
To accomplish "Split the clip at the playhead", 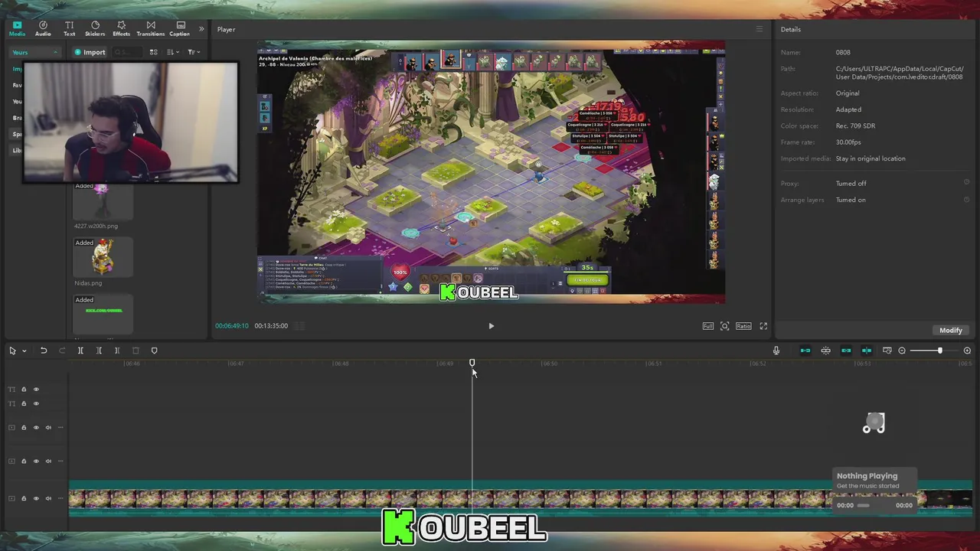I will (80, 350).
